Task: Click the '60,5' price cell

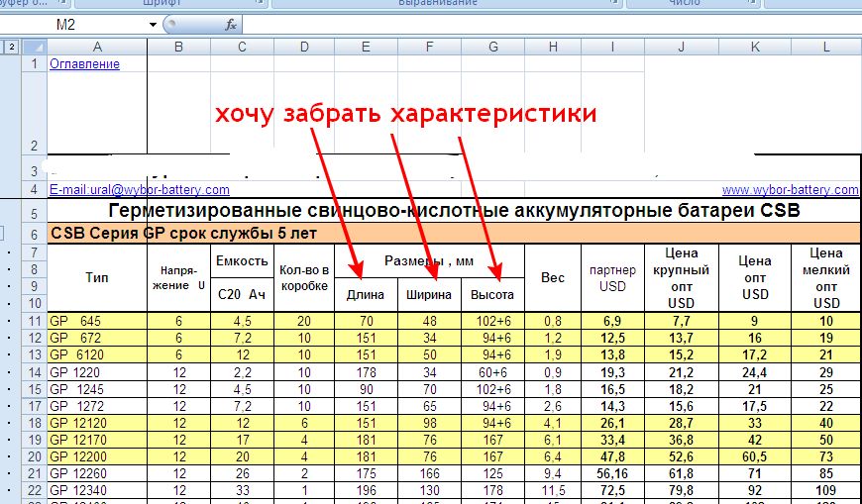Action: 755,456
